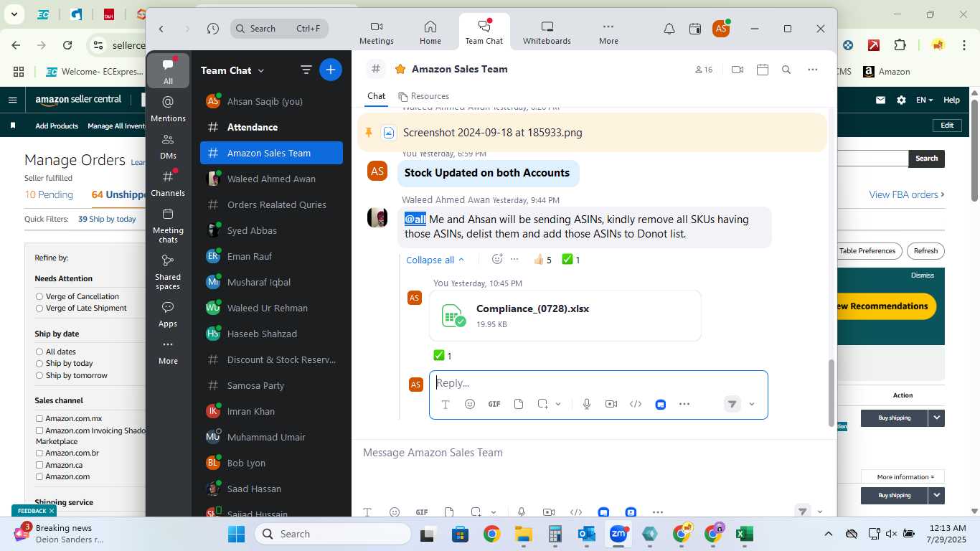Star the Amazon Sales Team channel
Viewport: 980px width, 551px height.
400,70
